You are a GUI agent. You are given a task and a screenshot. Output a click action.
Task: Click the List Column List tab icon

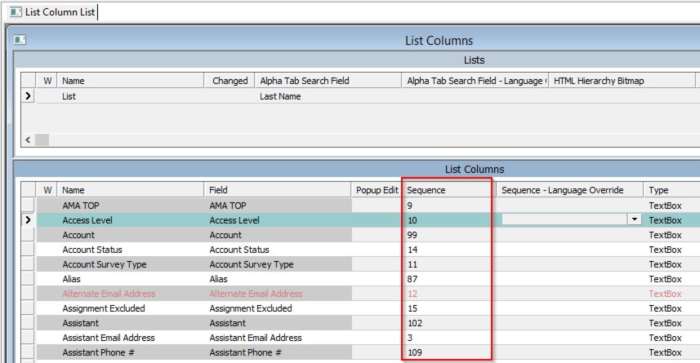tap(16, 12)
